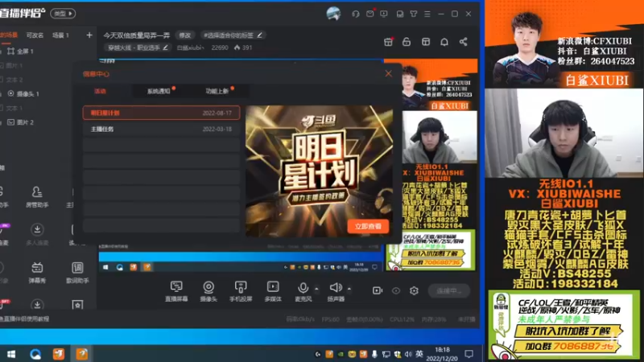Toggle the 图片 1 source checkbox

point(2,66)
